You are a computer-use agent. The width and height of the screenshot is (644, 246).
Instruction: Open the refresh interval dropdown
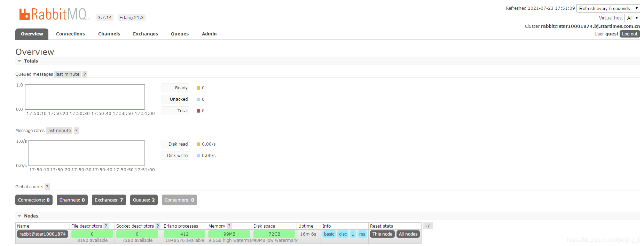pos(608,8)
